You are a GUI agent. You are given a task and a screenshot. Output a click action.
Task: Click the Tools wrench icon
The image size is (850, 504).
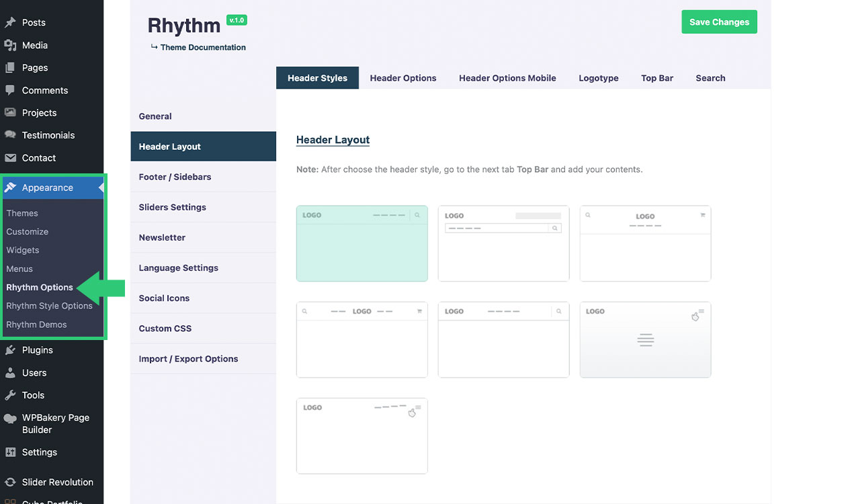pyautogui.click(x=10, y=395)
